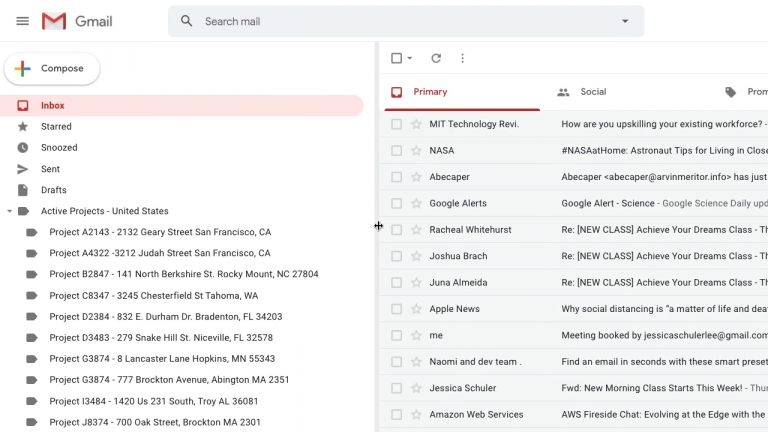Click the label icon beside Project J8374
The image size is (768, 432).
click(32, 422)
